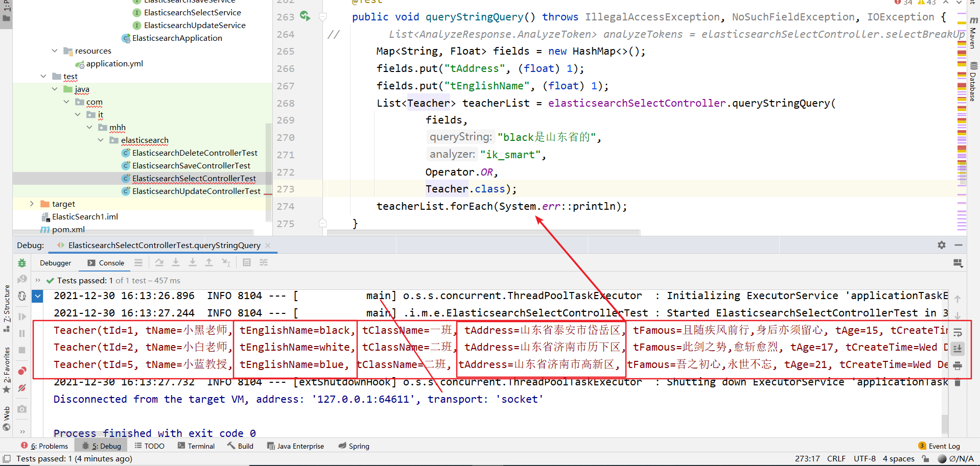The height and width of the screenshot is (466, 980).
Task: Click the camera thread dump icon
Action: pos(22,409)
